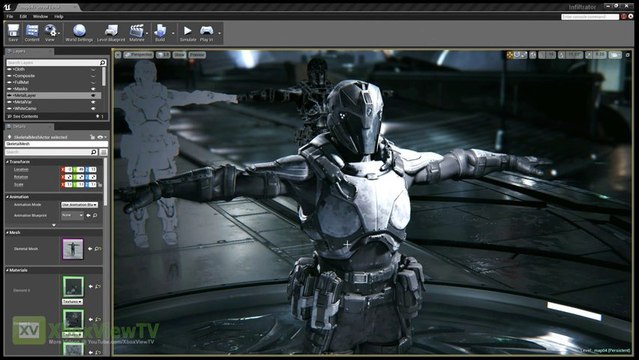
Task: Select rotate mode icon in viewport toolbar
Action: pos(517,55)
